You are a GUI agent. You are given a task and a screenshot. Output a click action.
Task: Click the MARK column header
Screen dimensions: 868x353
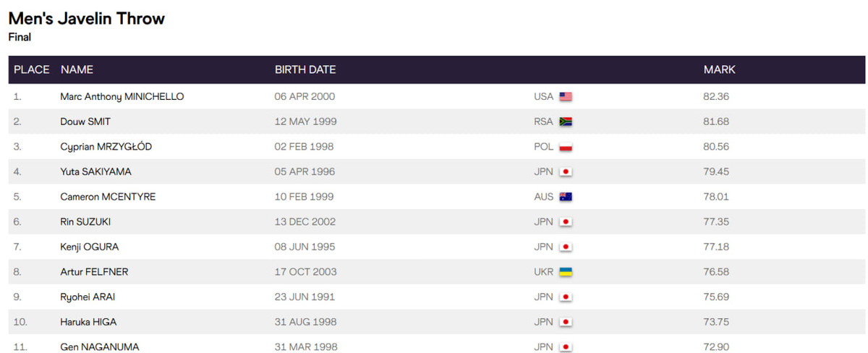pos(719,70)
